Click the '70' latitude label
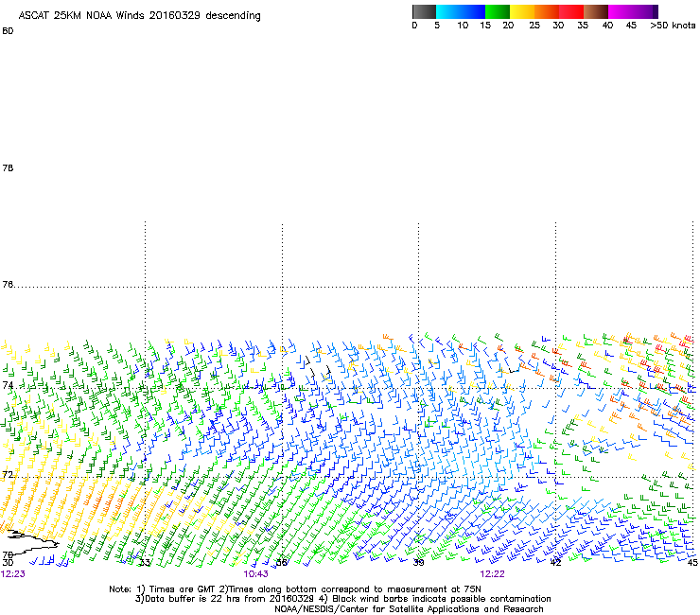 click(x=8, y=555)
